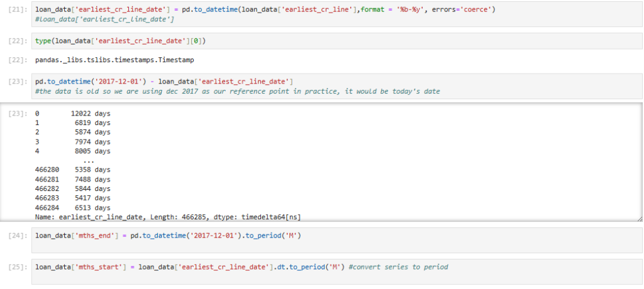This screenshot has width=644, height=289.
Task: Click the output resize handle at bottom-right corner
Action: (639, 218)
